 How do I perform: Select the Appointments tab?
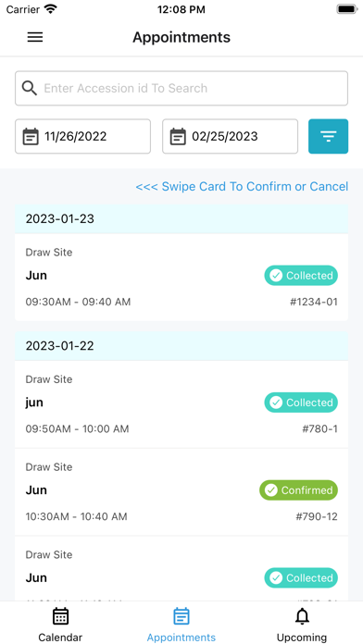point(181,625)
